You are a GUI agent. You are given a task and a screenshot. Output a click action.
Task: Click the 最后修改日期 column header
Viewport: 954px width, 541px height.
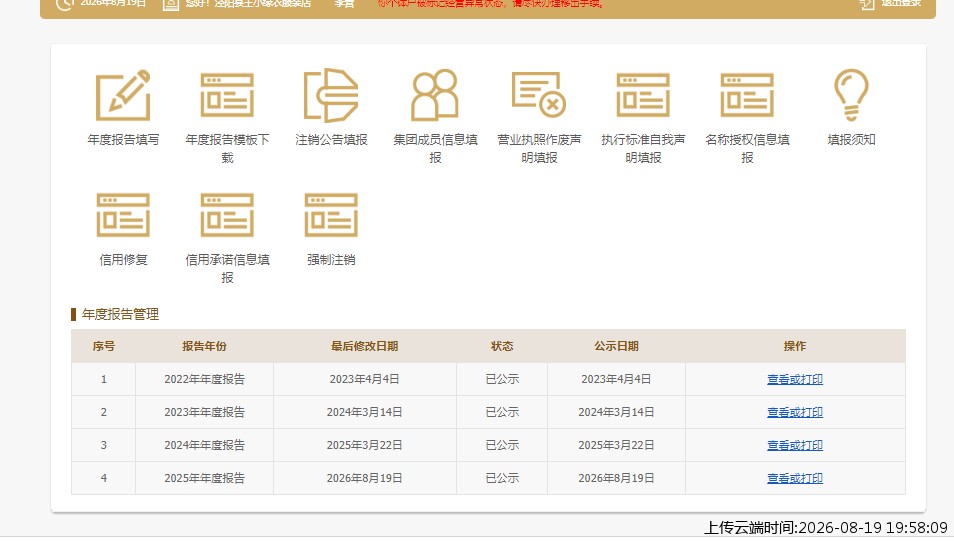(364, 346)
